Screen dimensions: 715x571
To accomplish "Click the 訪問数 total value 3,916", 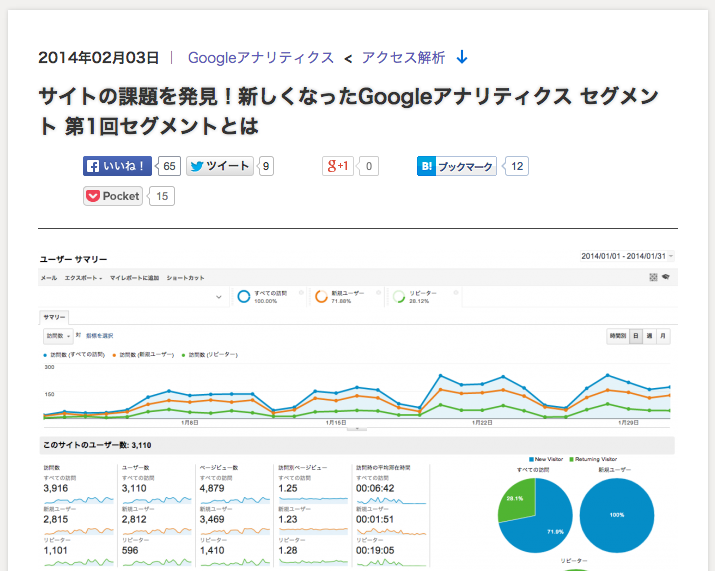I will click(x=56, y=488).
